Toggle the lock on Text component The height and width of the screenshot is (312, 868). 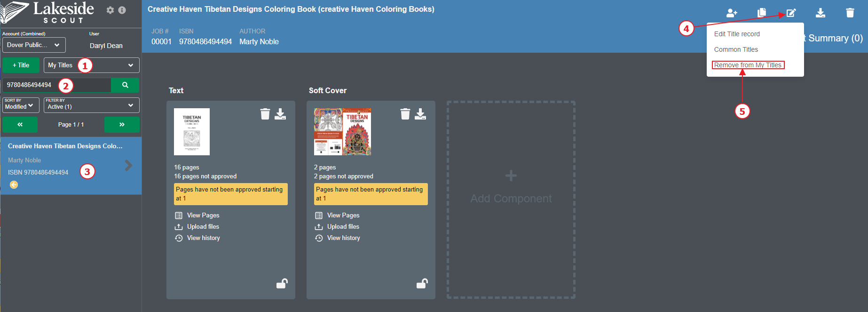282,283
